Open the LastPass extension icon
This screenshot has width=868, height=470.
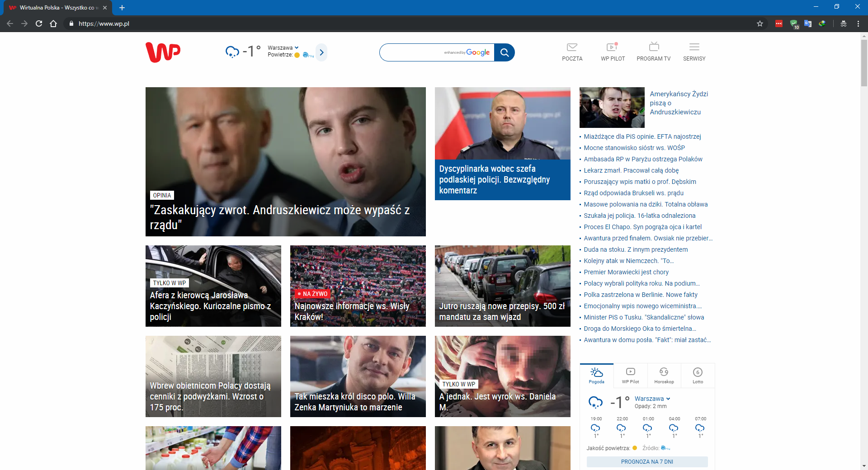(x=778, y=23)
